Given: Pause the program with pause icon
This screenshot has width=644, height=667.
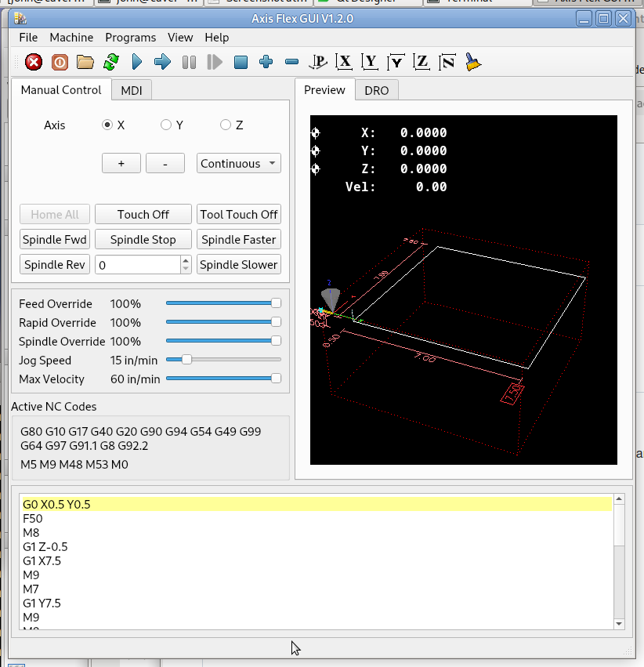Looking at the screenshot, I should coord(189,62).
